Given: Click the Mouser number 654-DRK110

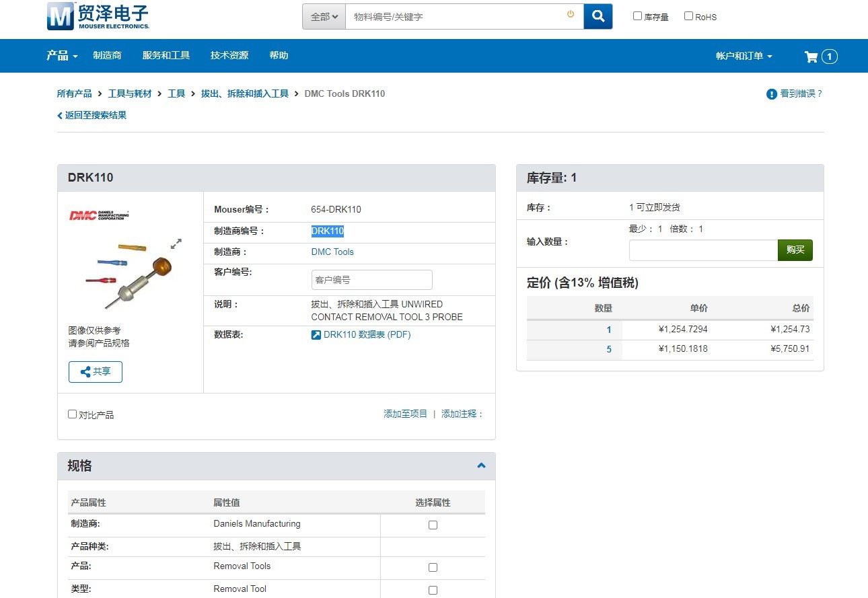Looking at the screenshot, I should (336, 210).
